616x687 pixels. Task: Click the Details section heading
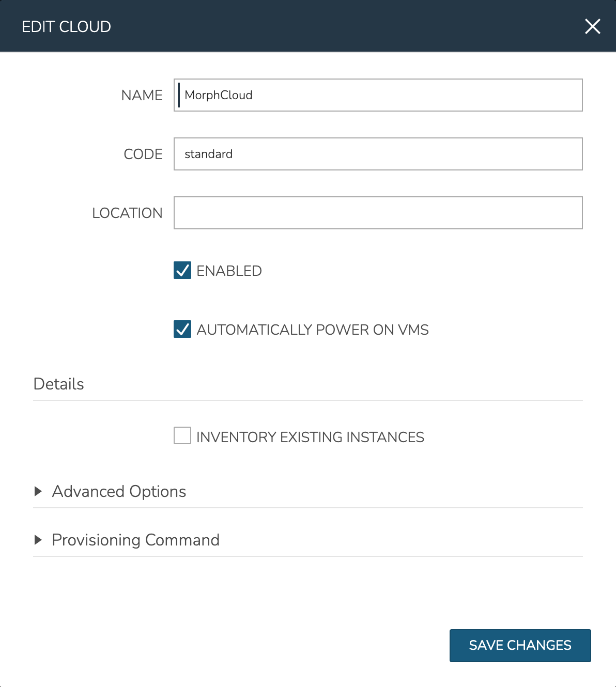point(58,384)
